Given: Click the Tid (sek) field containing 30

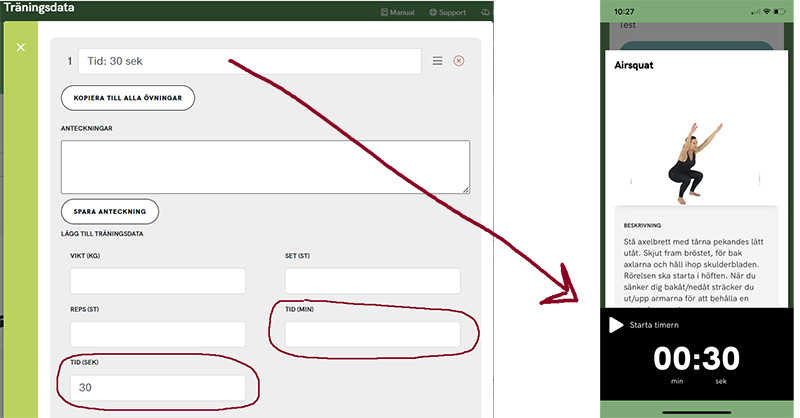Looking at the screenshot, I should point(158,388).
